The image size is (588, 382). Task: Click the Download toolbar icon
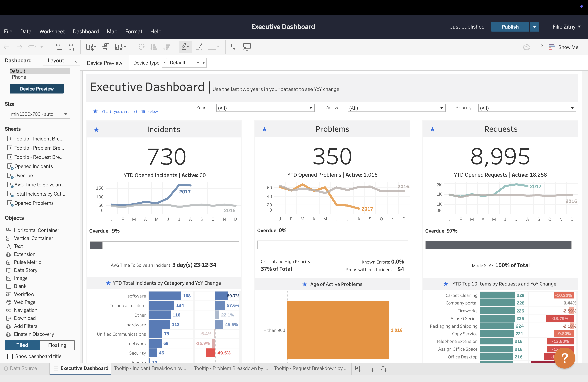tap(234, 47)
